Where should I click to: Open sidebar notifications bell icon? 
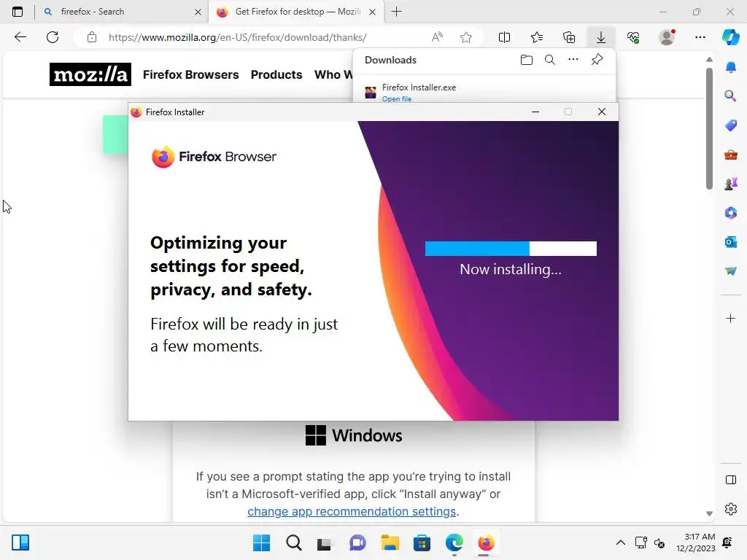click(x=731, y=67)
